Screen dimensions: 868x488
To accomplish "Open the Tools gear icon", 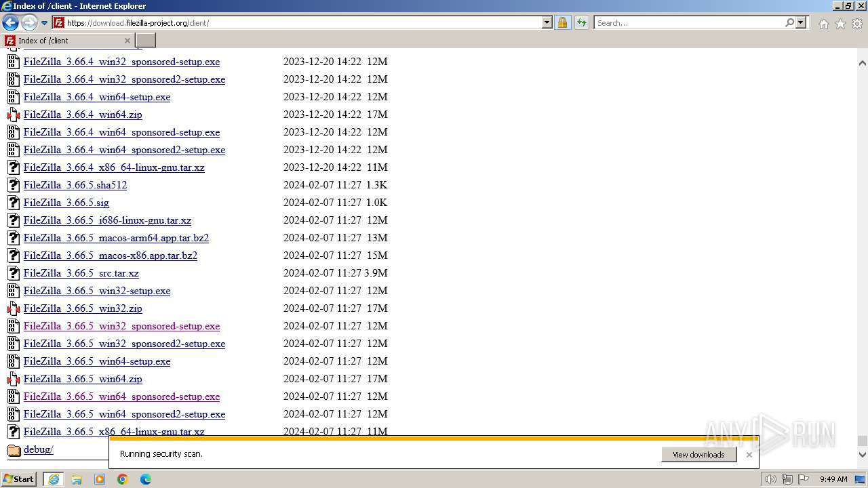I will 857,24.
